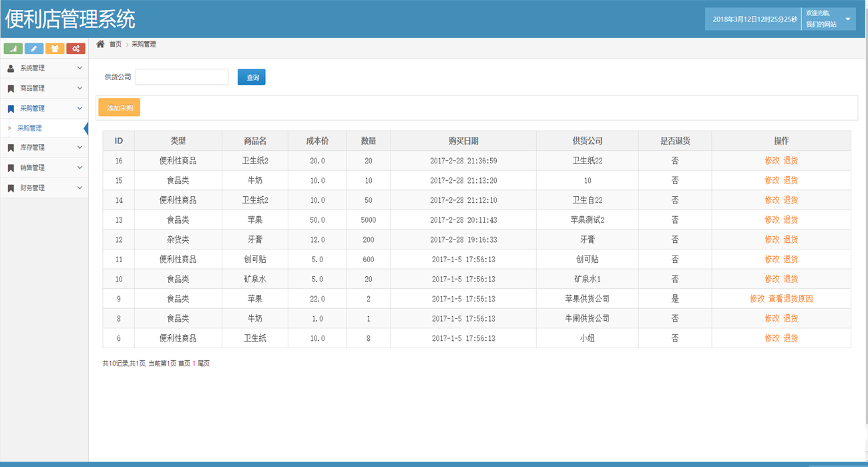
Task: Click the orange users group shortcut button
Action: [55, 49]
